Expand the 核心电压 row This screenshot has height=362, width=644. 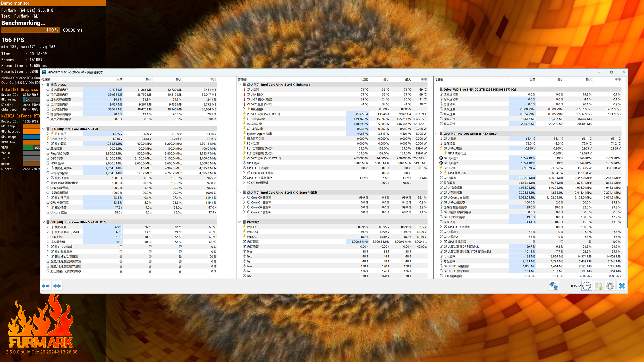pos(48,134)
